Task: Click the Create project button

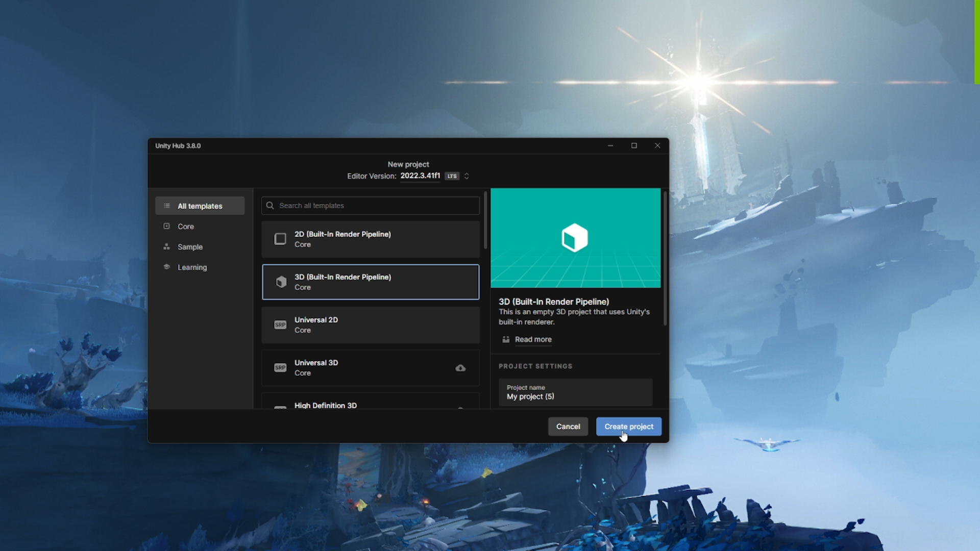Action: click(628, 427)
